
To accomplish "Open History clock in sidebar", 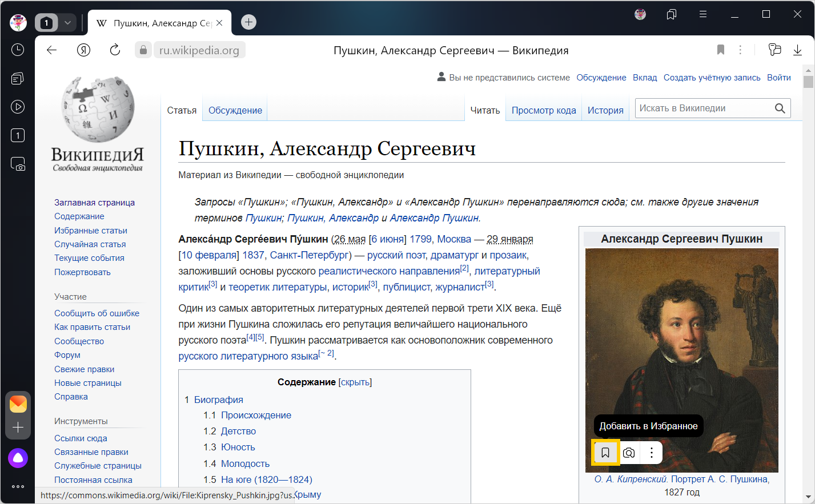I will click(x=18, y=50).
